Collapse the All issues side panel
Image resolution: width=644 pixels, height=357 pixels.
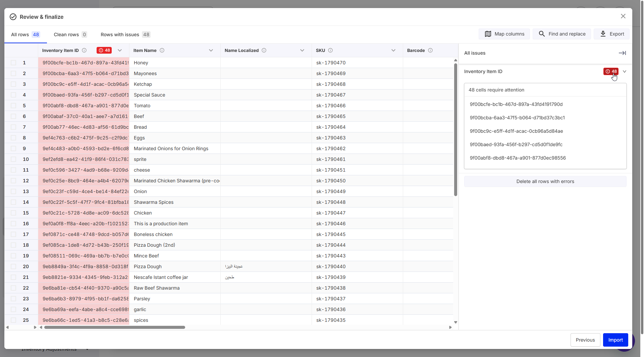(x=622, y=53)
